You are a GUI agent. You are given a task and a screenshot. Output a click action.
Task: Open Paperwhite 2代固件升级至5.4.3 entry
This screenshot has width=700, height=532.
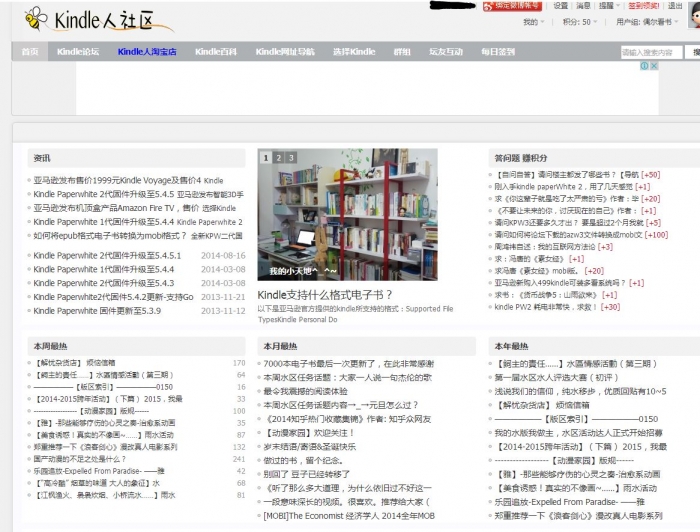[x=104, y=283]
